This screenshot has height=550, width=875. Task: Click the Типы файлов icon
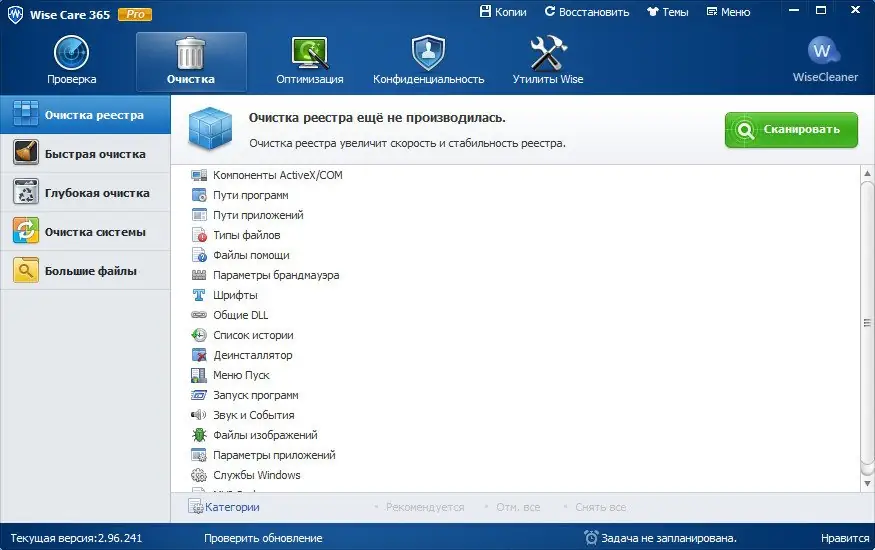click(199, 235)
